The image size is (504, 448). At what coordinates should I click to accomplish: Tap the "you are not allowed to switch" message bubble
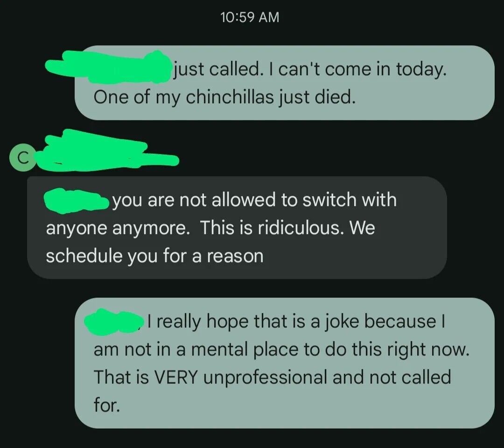pos(237,227)
